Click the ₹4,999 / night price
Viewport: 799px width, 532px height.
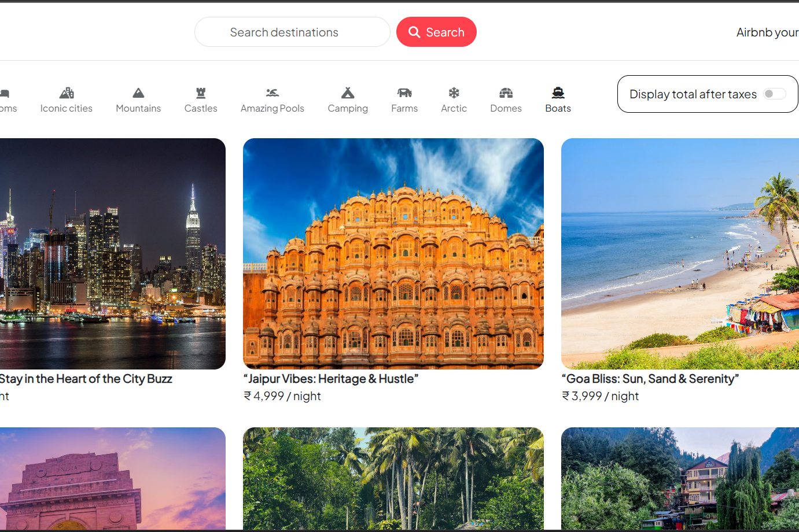click(x=282, y=396)
